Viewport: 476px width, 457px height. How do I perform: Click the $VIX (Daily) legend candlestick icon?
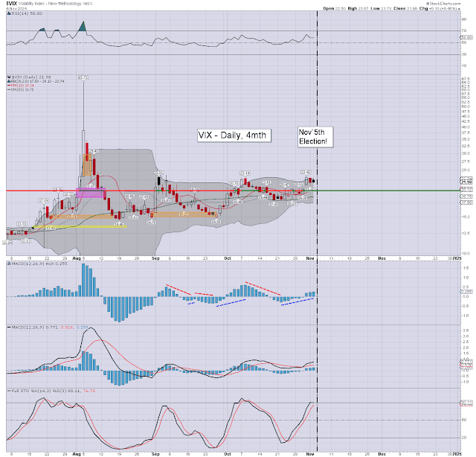tap(9, 77)
